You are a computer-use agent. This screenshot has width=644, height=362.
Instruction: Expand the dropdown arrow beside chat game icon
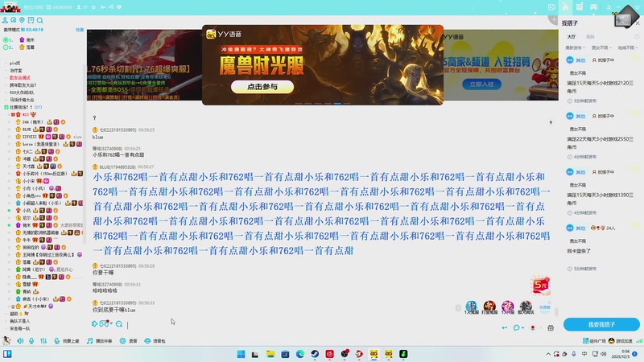[x=111, y=324]
